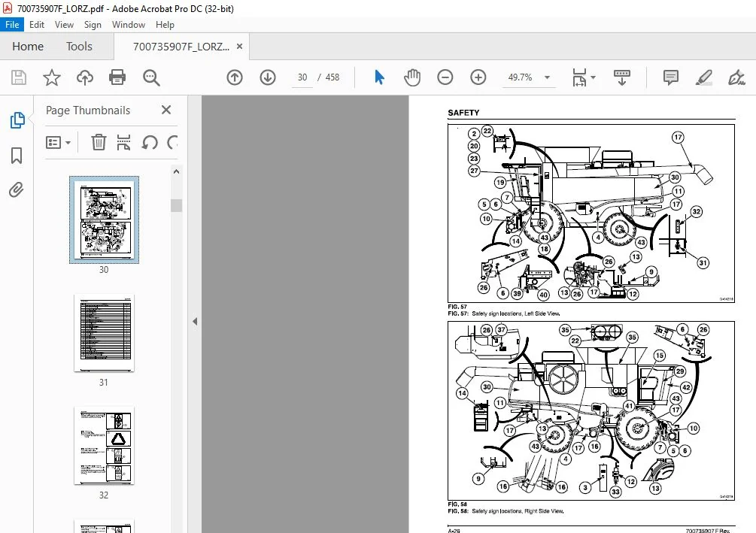Open the Window menu

point(128,25)
